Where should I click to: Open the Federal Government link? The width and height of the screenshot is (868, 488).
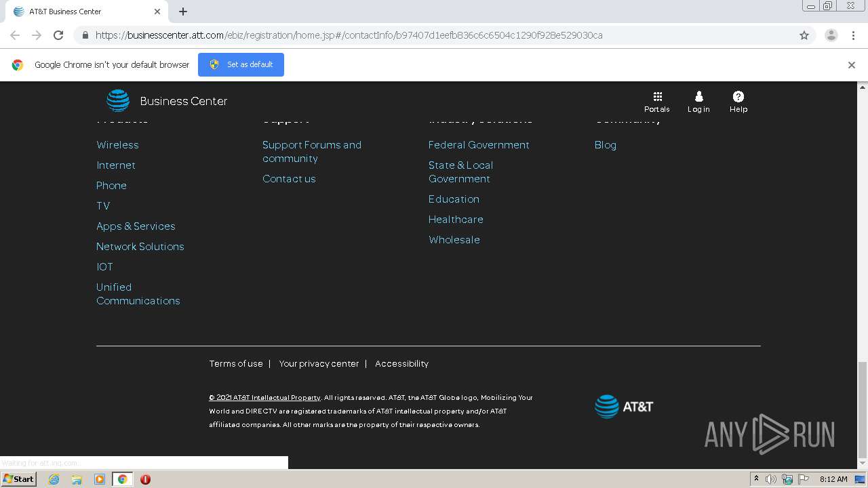click(x=479, y=145)
